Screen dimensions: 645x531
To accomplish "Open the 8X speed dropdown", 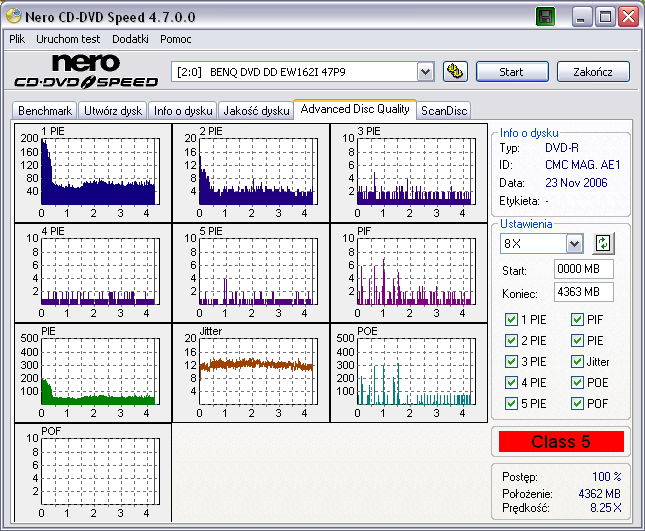I will (x=574, y=243).
